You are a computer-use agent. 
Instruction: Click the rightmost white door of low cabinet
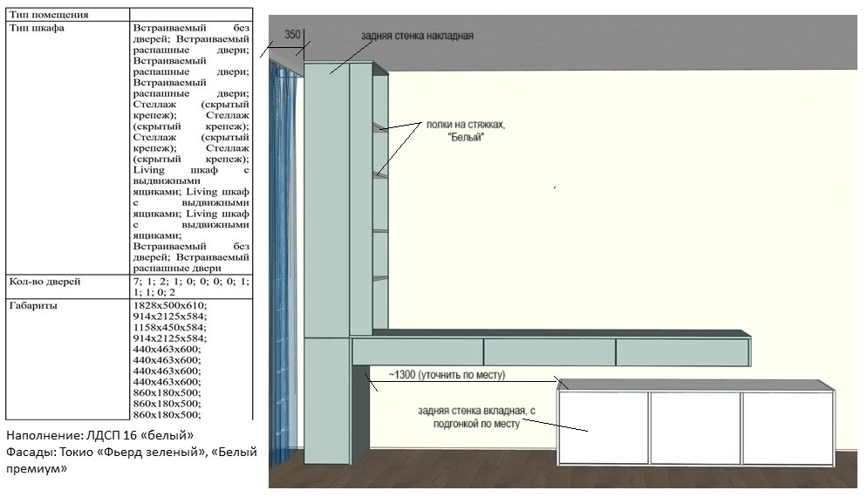pos(787,427)
